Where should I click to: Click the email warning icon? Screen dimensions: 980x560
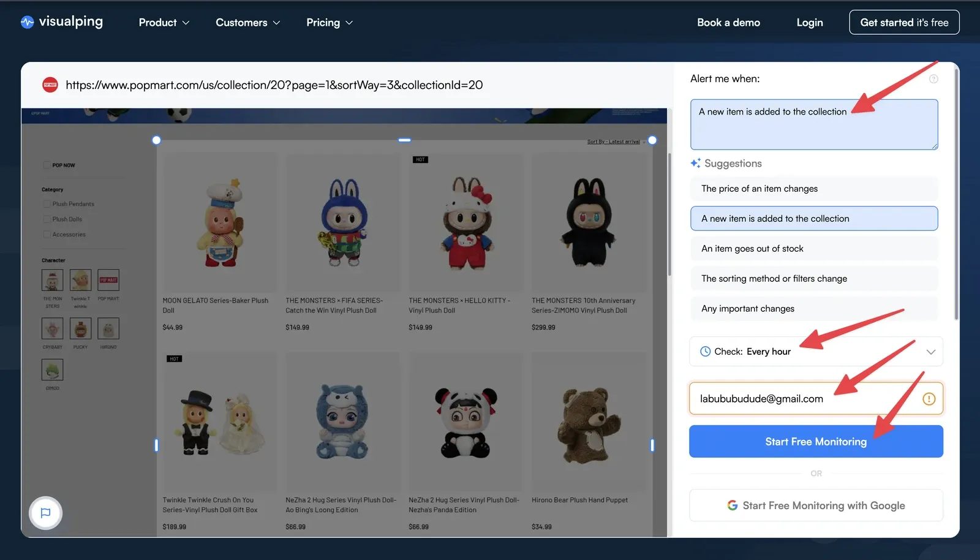929,399
